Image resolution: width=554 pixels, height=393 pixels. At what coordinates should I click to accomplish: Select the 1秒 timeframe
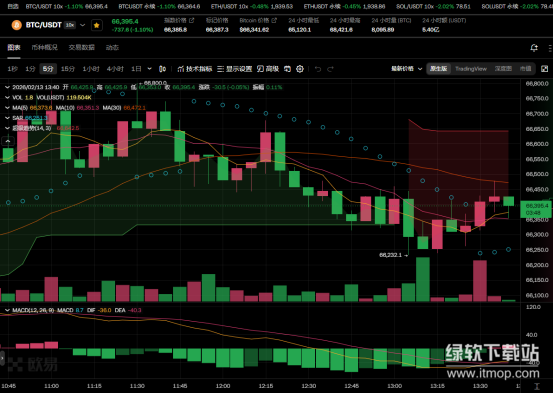[12, 69]
